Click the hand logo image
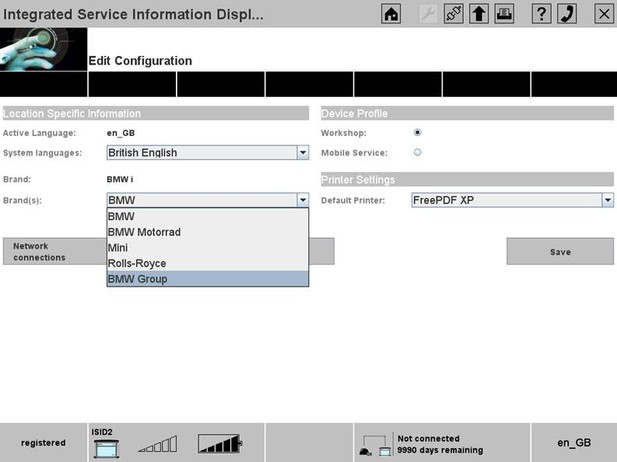Screen dimensions: 617x462 pyautogui.click(x=43, y=49)
